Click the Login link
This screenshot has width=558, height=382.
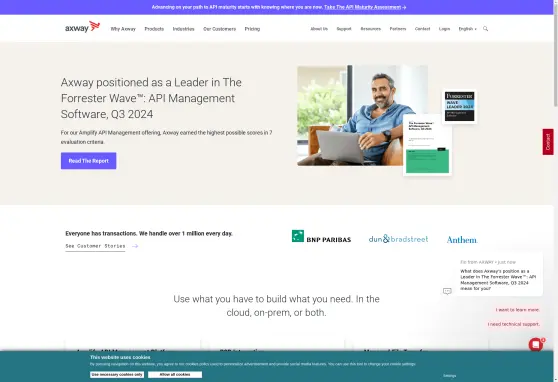click(444, 29)
